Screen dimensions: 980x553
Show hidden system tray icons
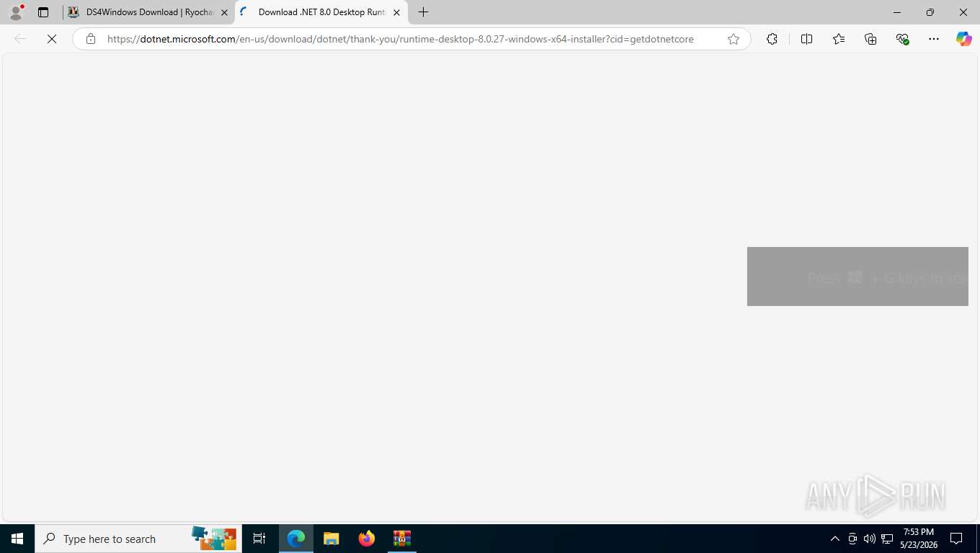pyautogui.click(x=835, y=539)
